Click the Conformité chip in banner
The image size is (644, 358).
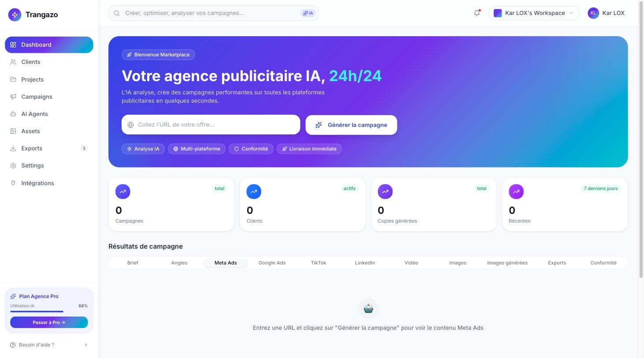point(251,149)
